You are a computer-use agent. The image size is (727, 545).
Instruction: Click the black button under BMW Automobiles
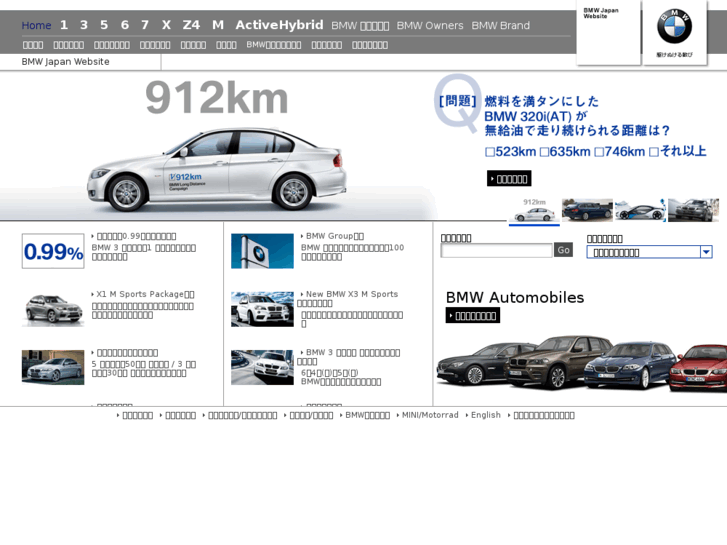pos(472,316)
